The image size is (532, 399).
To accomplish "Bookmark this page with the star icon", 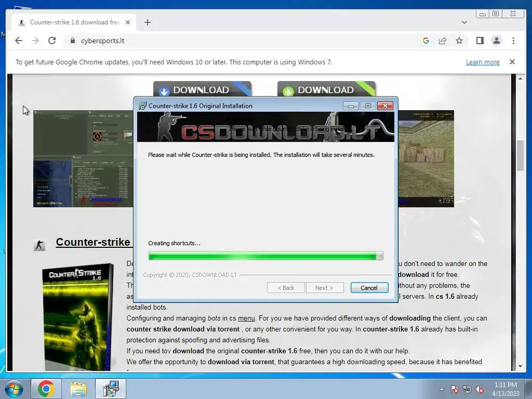I will point(459,41).
